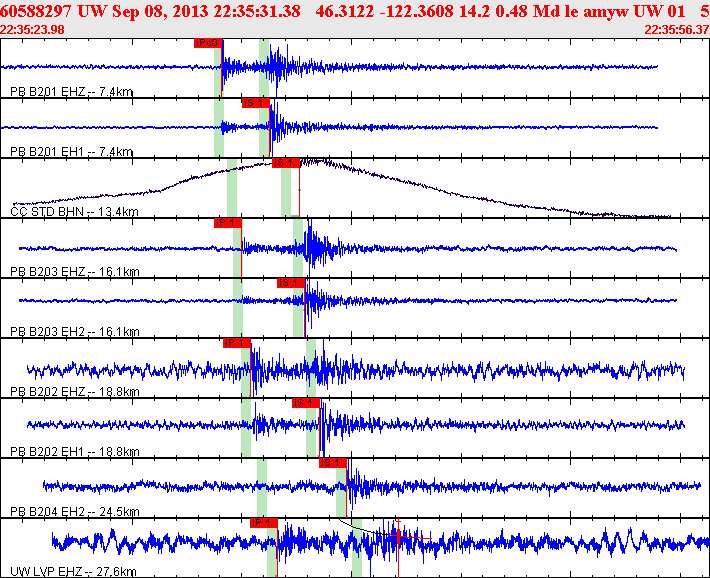Click the PB B201 EHZ 7.4km channel label

(x=71, y=92)
